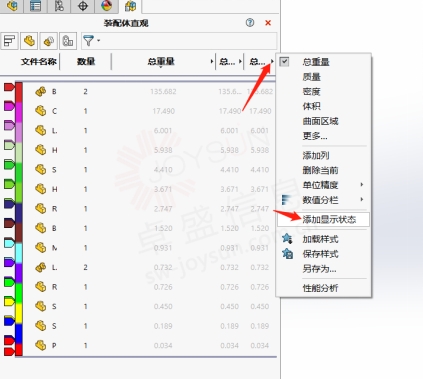The width and height of the screenshot is (423, 380).
Task: Click the filter funnel icon
Action: coord(88,41)
